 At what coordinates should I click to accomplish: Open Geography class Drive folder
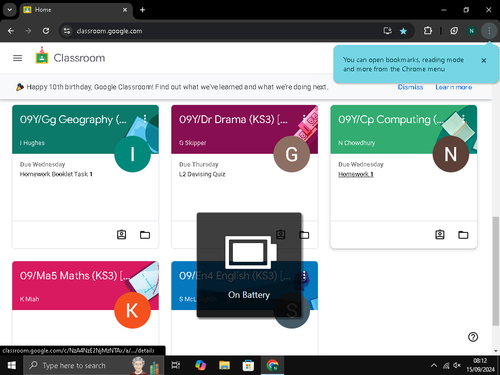145,235
